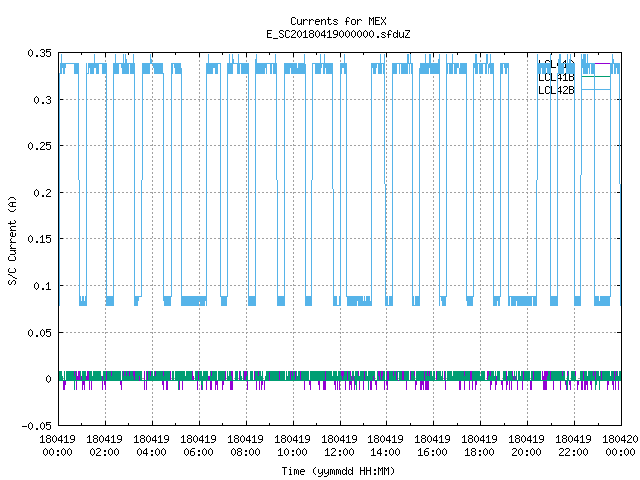Click the 0.3 y-axis tick label
The image size is (640, 480).
click(42, 100)
